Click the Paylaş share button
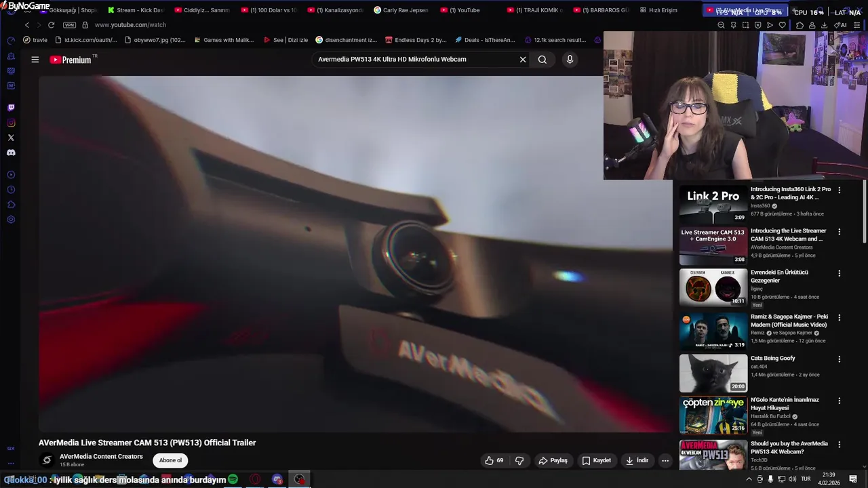Image resolution: width=868 pixels, height=488 pixels. 553,460
